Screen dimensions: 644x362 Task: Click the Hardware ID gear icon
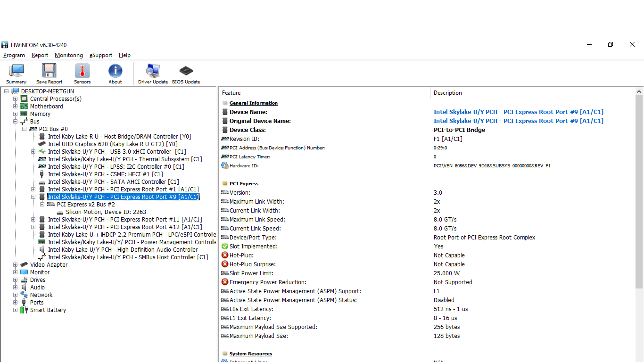click(x=225, y=166)
